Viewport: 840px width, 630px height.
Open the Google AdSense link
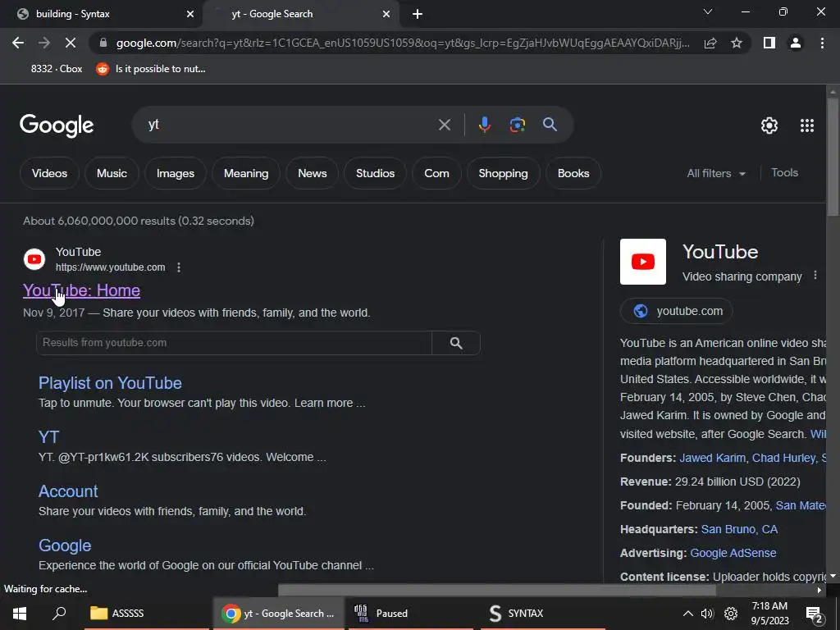pyautogui.click(x=733, y=553)
